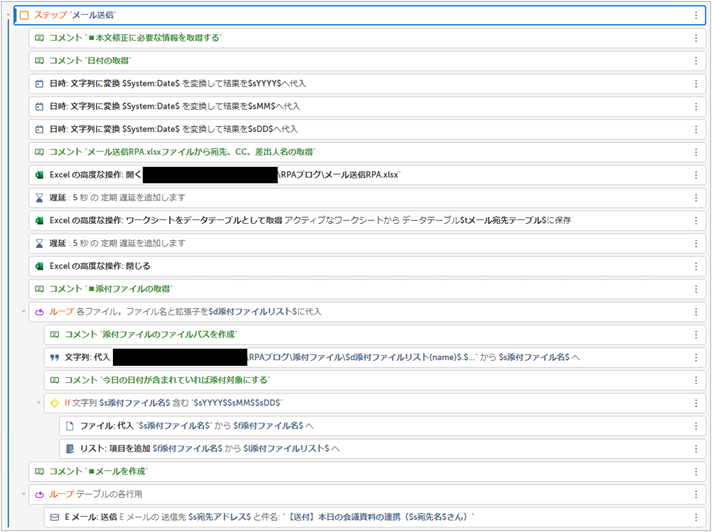Click the calendar icon on the $sYYYY$ row
Screen dimensions: 712x532
tap(39, 83)
